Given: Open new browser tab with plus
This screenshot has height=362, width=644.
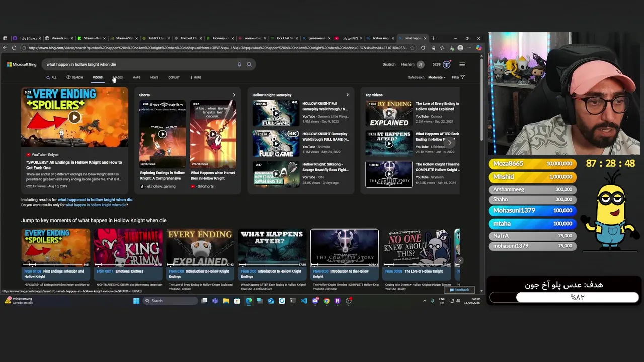Looking at the screenshot, I should pos(434,38).
